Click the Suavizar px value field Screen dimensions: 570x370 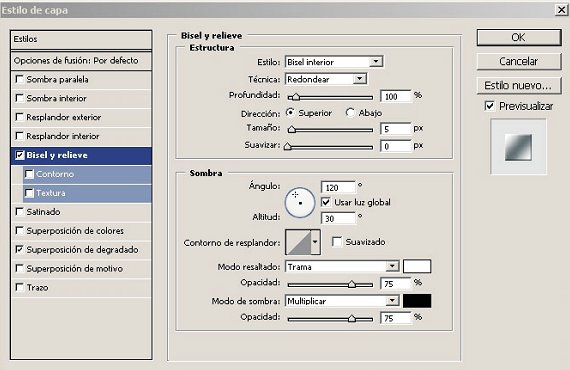(x=396, y=146)
